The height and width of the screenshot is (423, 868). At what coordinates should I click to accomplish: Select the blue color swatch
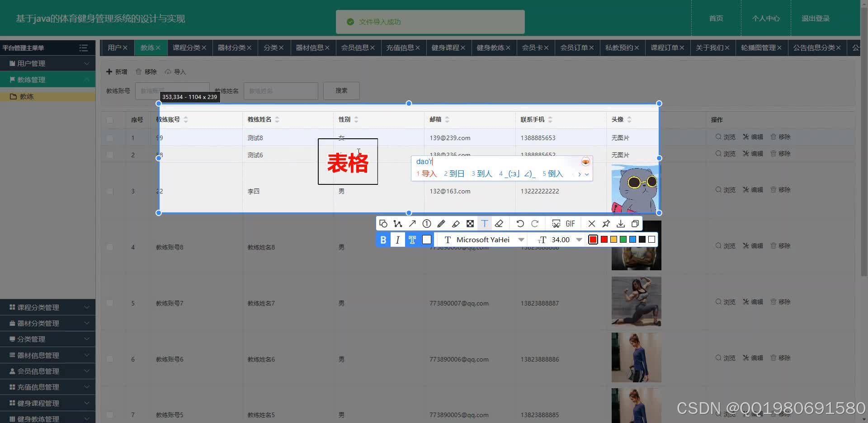pyautogui.click(x=632, y=240)
